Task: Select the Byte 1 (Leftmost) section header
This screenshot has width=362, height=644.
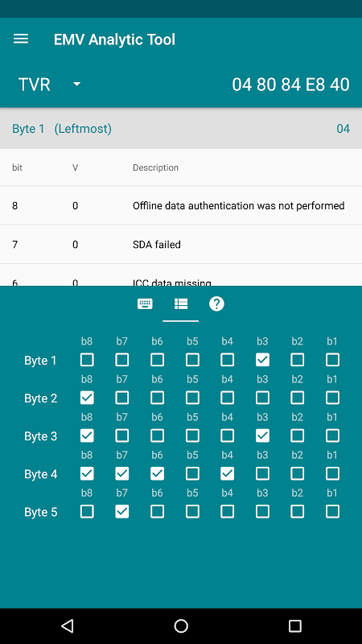Action: pyautogui.click(x=181, y=129)
